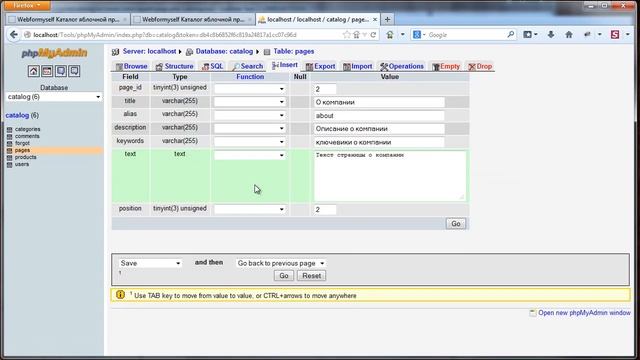Screen dimensions: 640x360
Task: Click the comments table icon
Action: point(9,136)
